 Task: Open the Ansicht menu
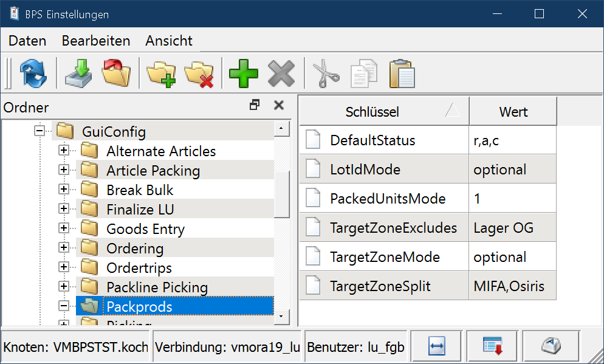coord(169,41)
